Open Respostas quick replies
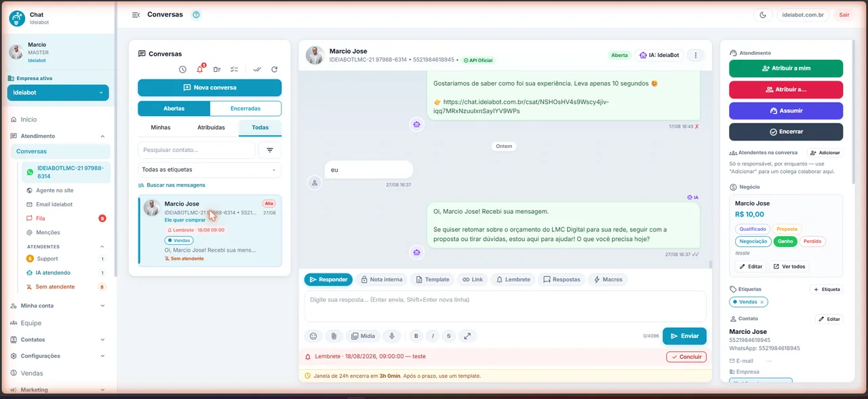The height and width of the screenshot is (399, 868). (561, 280)
